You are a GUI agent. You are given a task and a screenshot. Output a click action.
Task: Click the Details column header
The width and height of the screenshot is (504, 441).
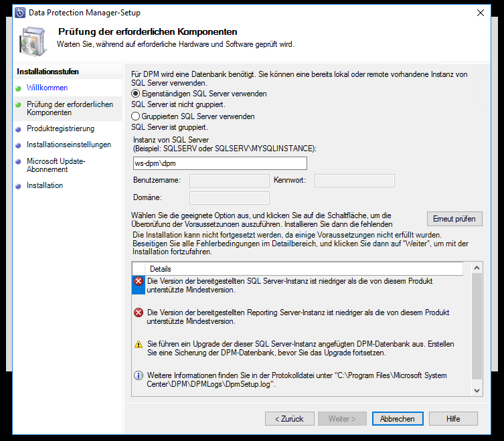point(304,269)
